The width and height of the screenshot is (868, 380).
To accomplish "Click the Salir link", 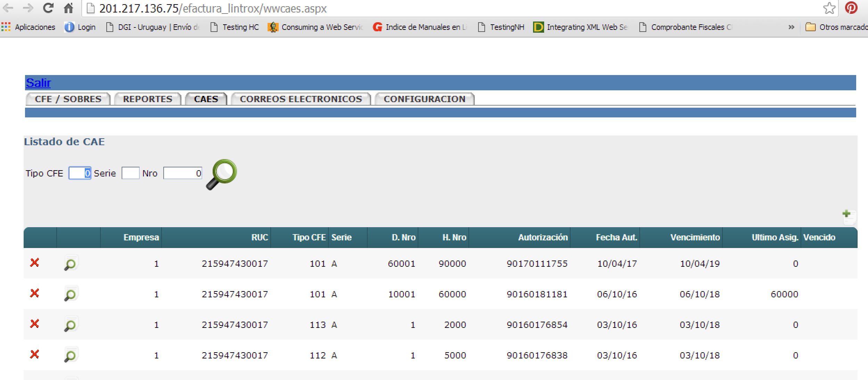I will 38,83.
